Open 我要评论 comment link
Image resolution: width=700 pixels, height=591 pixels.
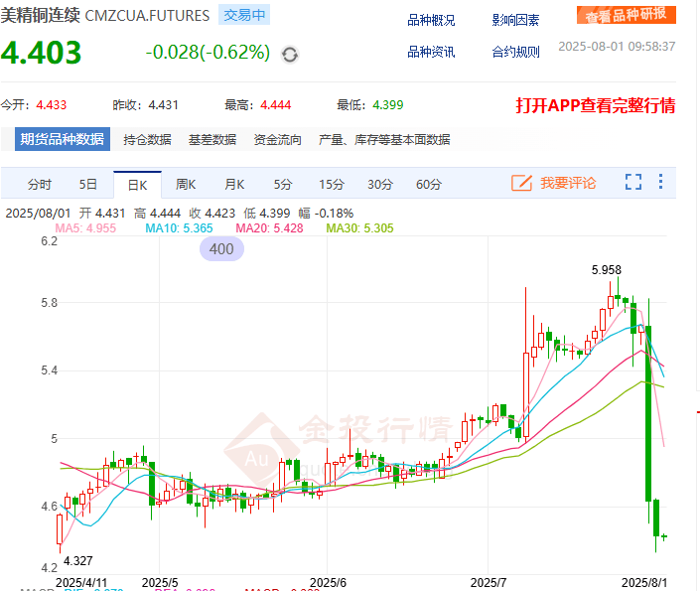coord(568,183)
